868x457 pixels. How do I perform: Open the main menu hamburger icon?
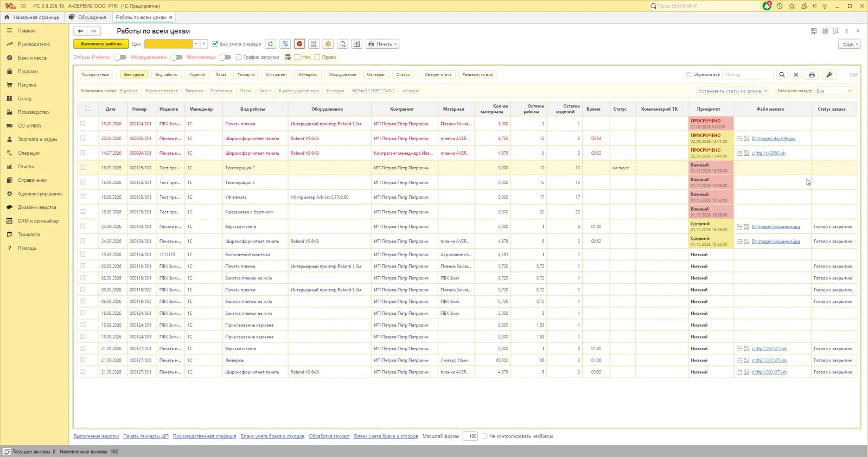click(23, 6)
